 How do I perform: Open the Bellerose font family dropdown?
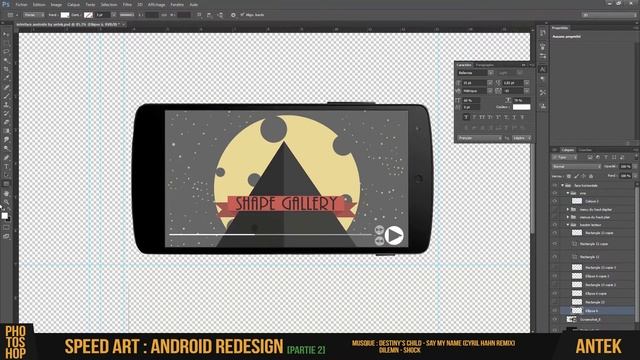pyautogui.click(x=491, y=73)
